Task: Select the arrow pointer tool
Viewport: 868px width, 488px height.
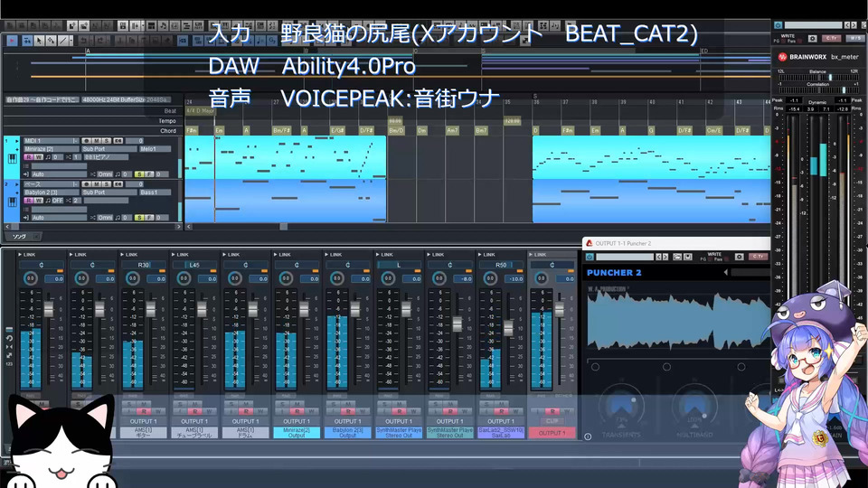Action: click(x=39, y=41)
